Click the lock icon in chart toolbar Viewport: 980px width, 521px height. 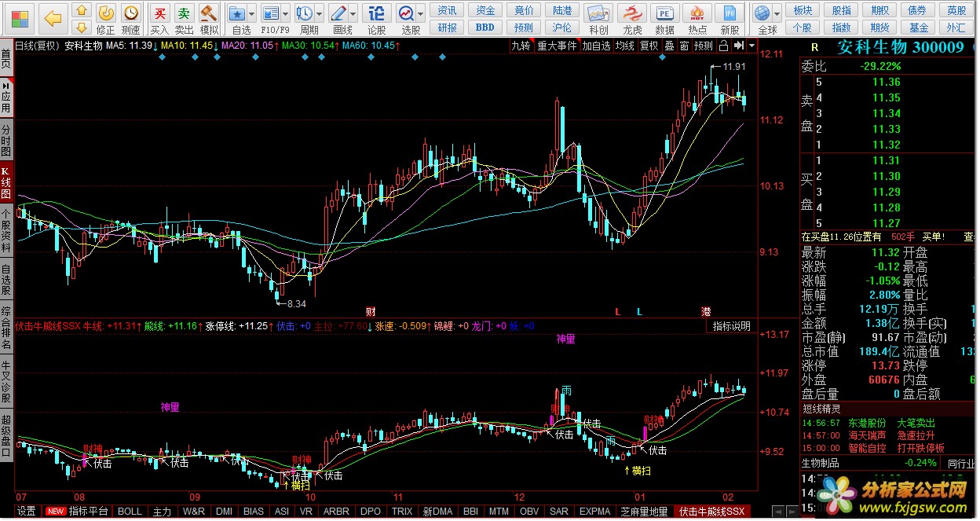tap(725, 46)
